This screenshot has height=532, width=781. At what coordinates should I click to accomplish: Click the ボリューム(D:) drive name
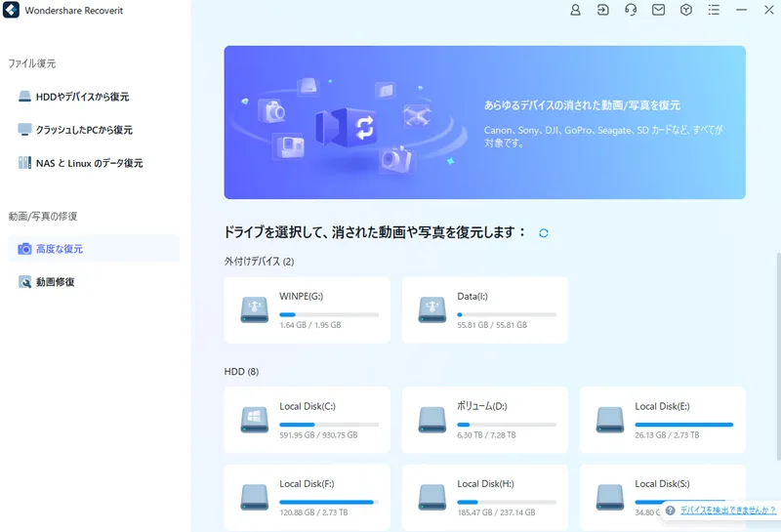click(482, 406)
